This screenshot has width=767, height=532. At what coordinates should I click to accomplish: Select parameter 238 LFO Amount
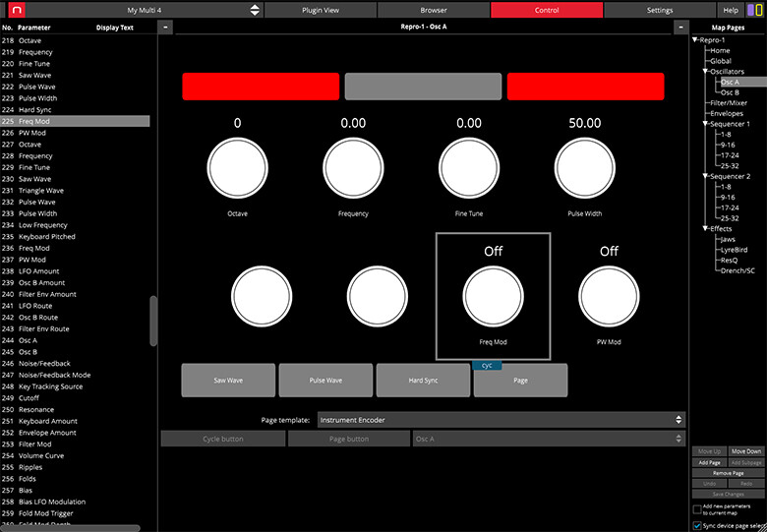click(x=76, y=270)
